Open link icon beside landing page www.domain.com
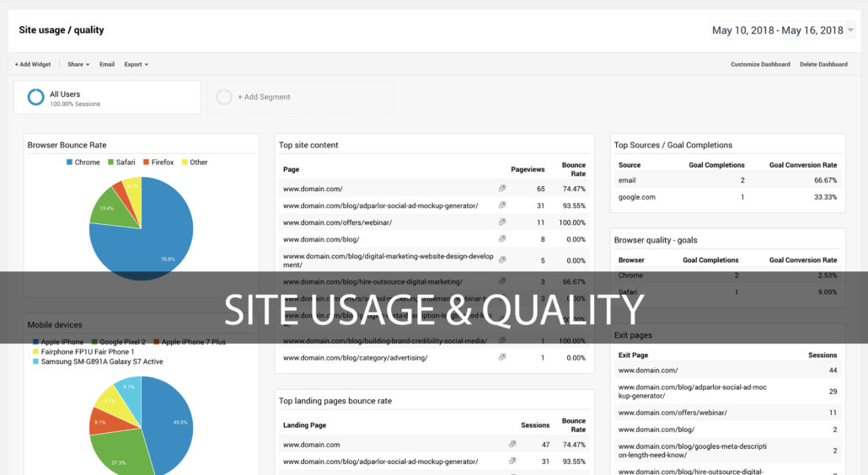The image size is (868, 475). point(512,444)
